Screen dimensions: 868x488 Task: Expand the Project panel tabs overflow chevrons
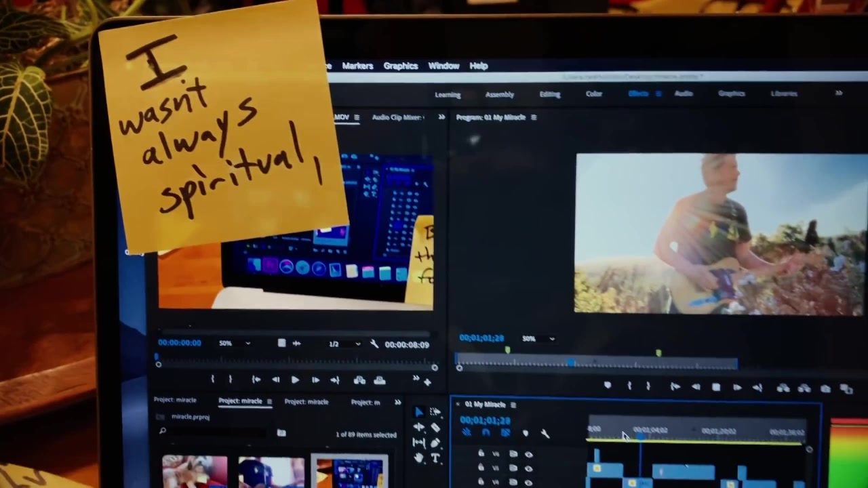[397, 403]
